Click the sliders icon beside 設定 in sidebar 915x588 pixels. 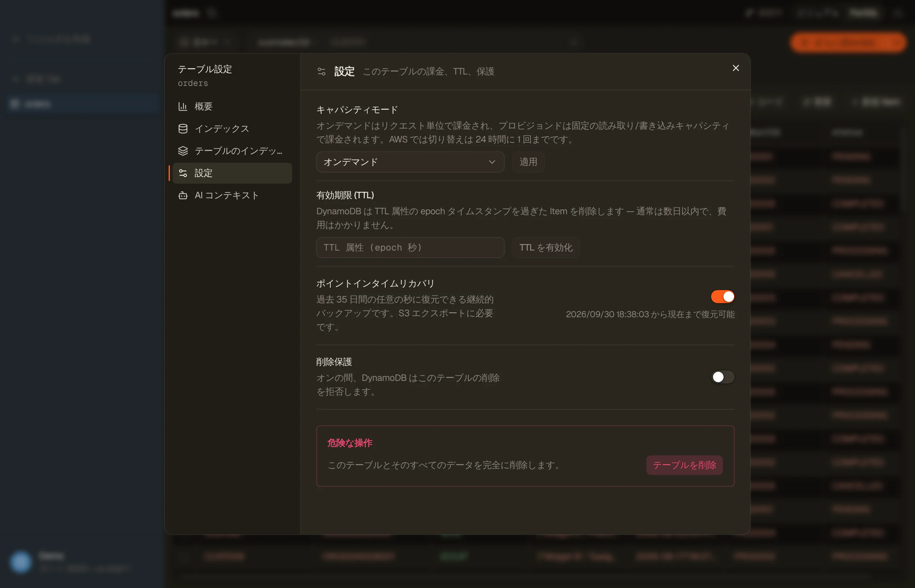pos(183,173)
